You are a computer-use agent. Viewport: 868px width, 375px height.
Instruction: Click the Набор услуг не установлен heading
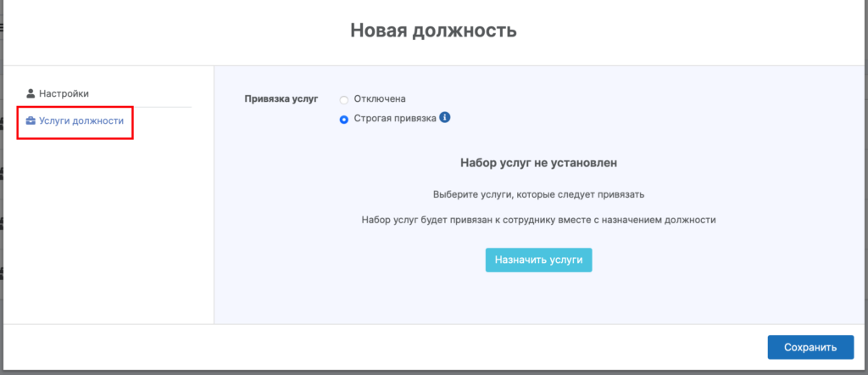(x=538, y=161)
